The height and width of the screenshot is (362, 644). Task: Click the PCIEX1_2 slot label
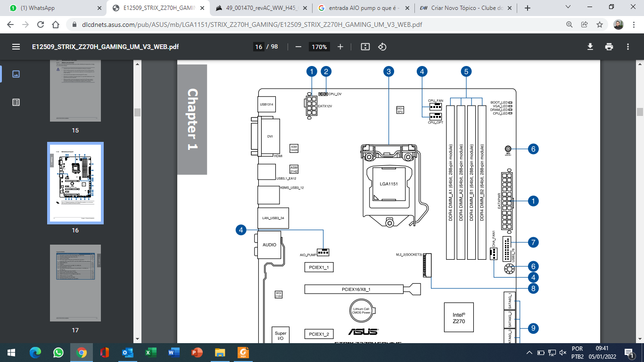pyautogui.click(x=319, y=334)
